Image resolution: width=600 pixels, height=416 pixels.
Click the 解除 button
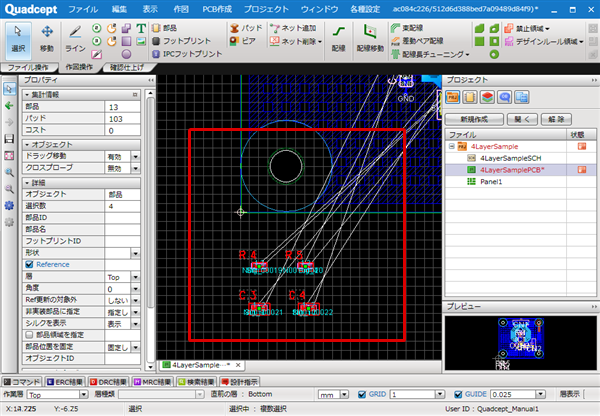[556, 119]
